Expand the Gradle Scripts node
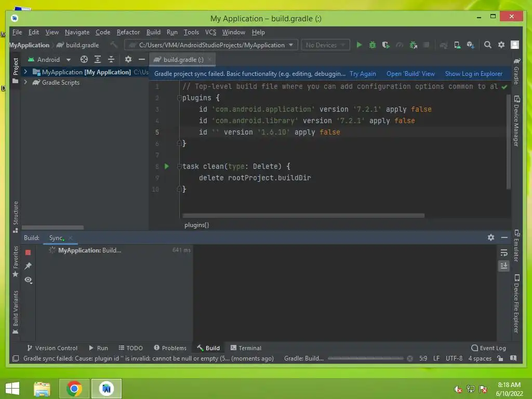This screenshot has width=532, height=399. pos(25,82)
